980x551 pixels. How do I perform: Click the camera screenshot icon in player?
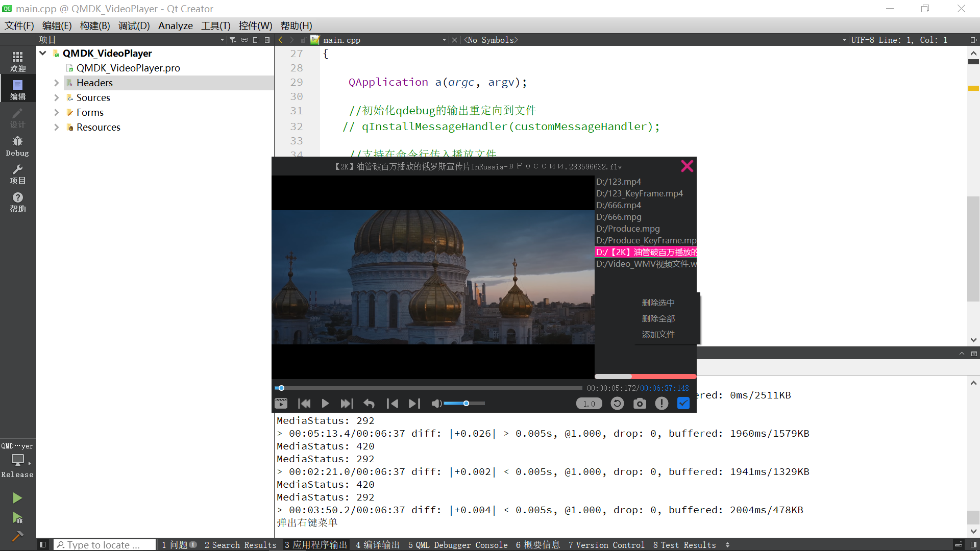click(x=640, y=404)
